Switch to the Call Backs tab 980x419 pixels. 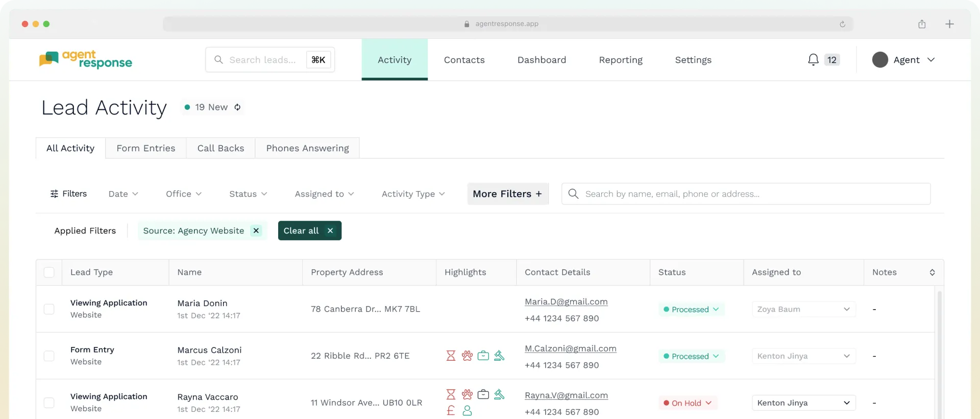(220, 148)
